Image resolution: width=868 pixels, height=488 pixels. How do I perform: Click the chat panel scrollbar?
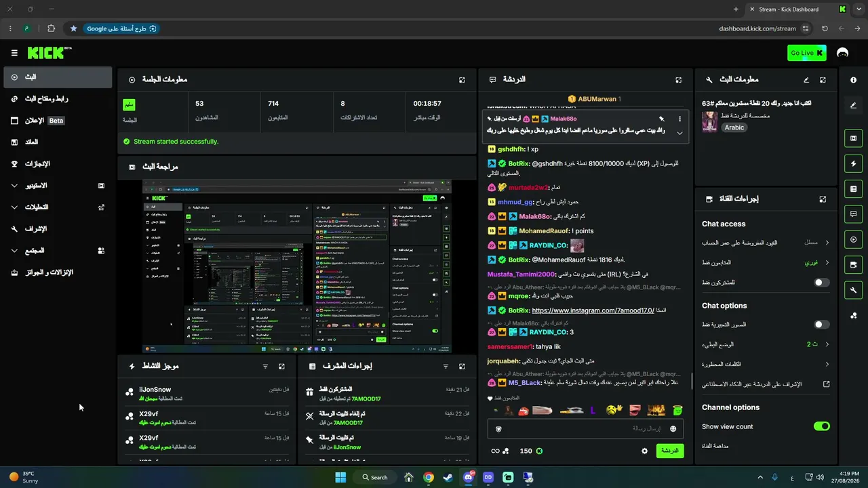691,381
